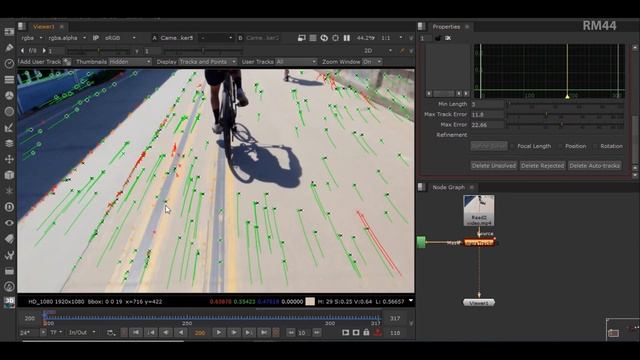The height and width of the screenshot is (360, 640).
Task: Open the Image nodes toolbar menu
Action: point(9,32)
